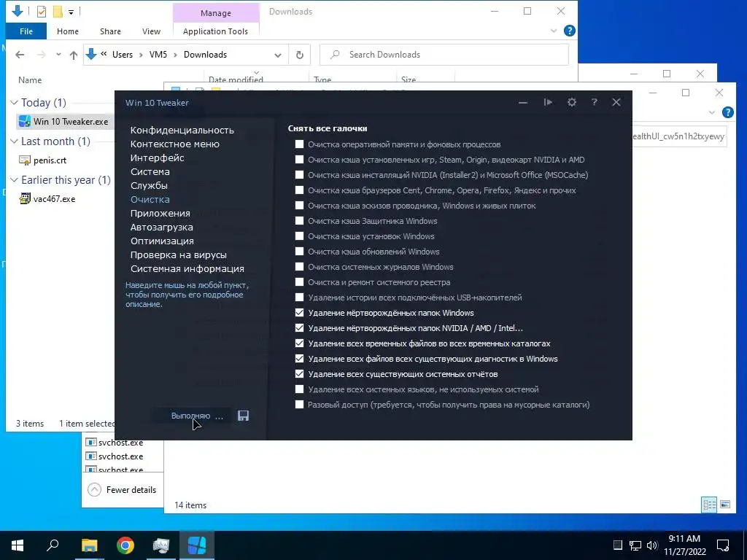The image size is (747, 560).
Task: Collapse the Today (1) group
Action: (x=15, y=102)
